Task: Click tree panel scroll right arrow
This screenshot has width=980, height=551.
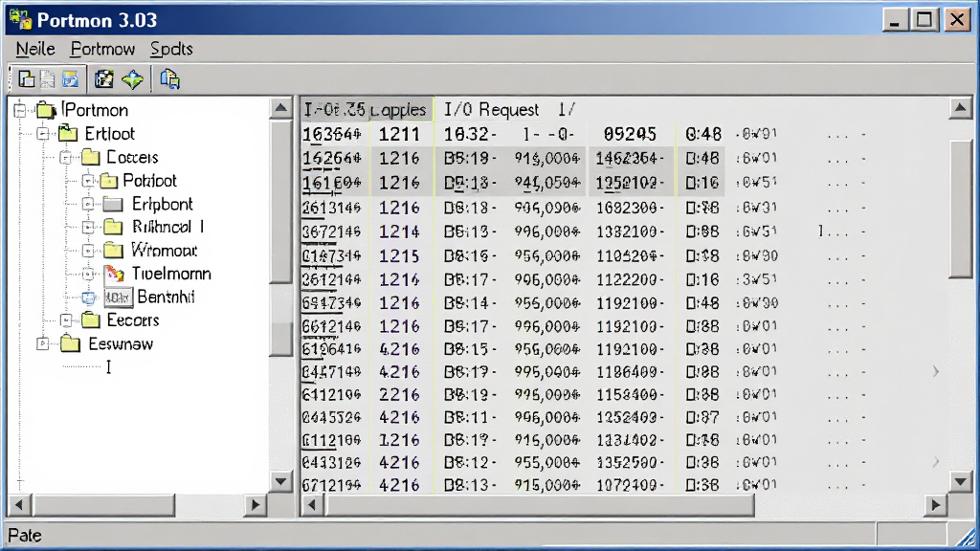Action: coord(256,505)
